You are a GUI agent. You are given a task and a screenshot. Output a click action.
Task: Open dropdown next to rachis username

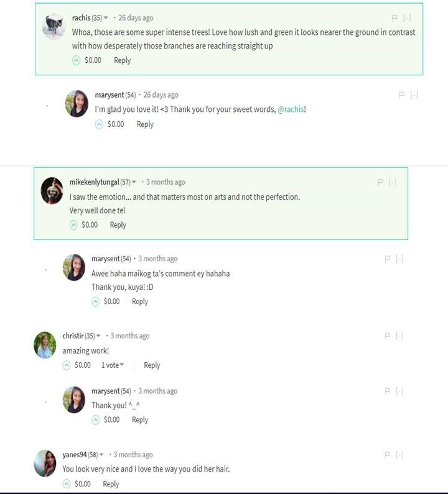106,18
